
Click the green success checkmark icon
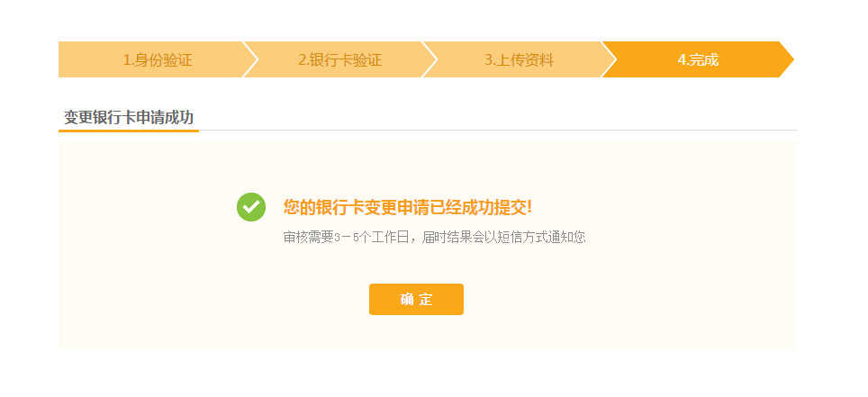coord(251,207)
